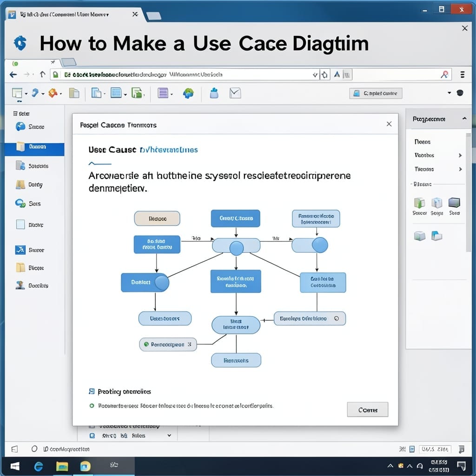Go back with the left arrow button
Image resolution: width=476 pixels, height=476 pixels.
point(13,75)
